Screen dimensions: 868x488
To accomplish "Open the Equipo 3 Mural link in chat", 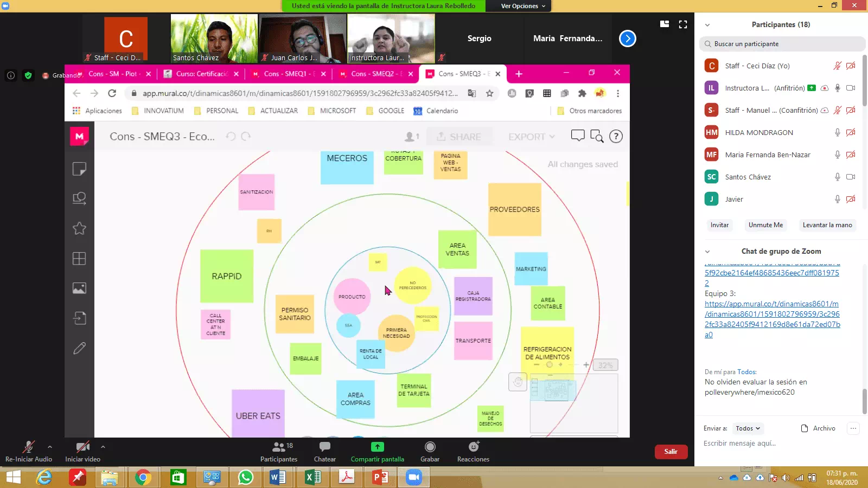I will point(771,319).
